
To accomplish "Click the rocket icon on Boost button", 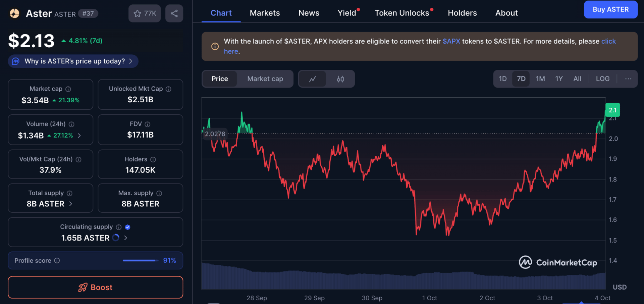I will [x=83, y=287].
